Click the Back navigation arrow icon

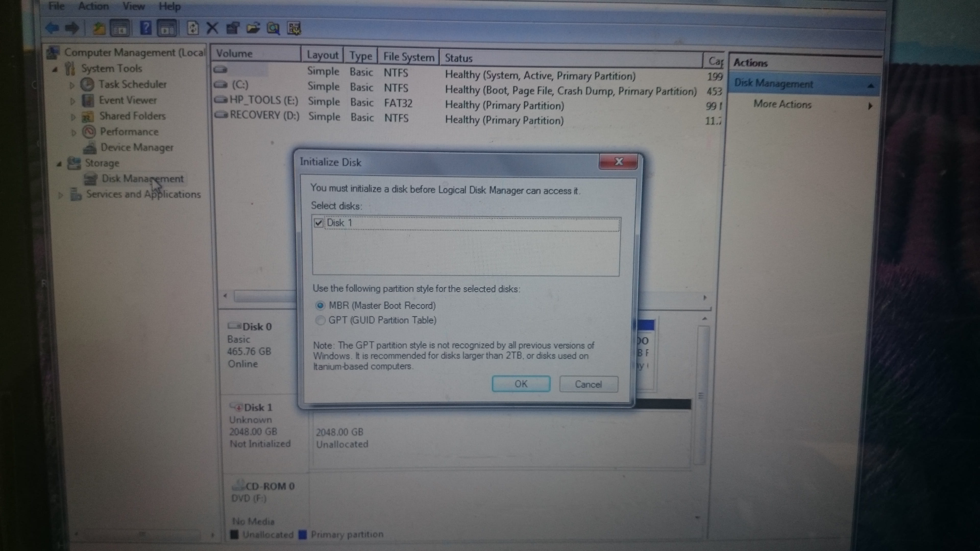[x=52, y=28]
